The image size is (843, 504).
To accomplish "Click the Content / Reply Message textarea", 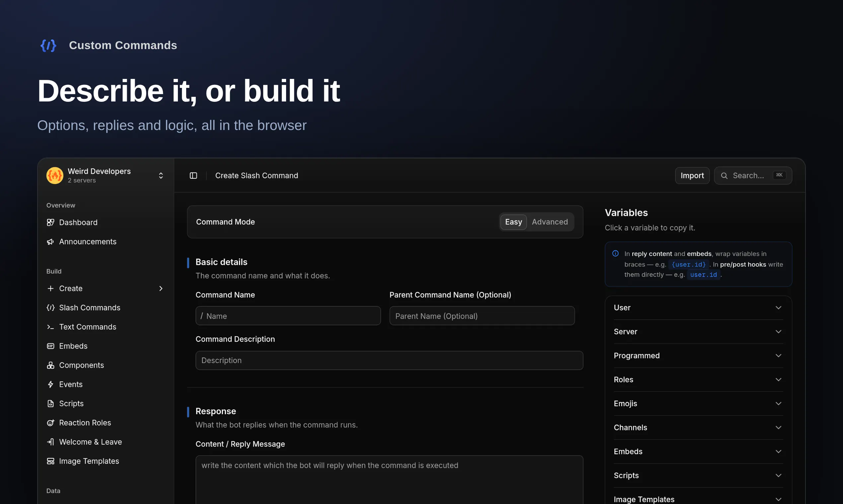I will [389, 479].
